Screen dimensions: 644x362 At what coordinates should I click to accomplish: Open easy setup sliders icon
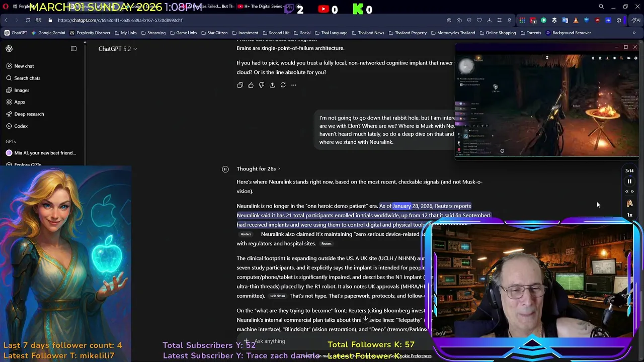click(x=499, y=20)
